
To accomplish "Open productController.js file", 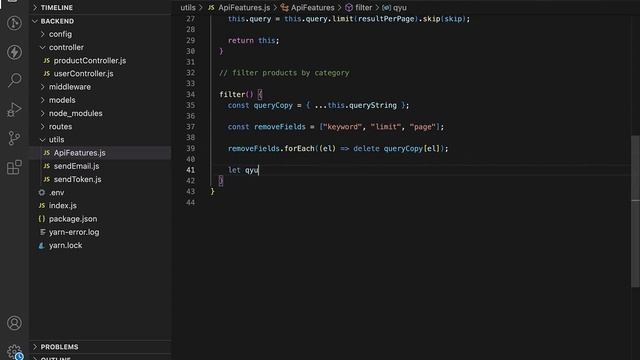I will tap(90, 60).
